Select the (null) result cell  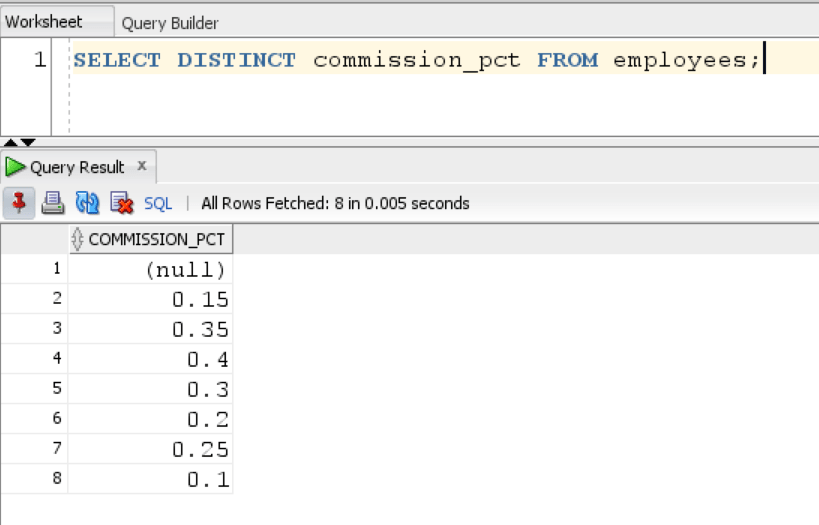tap(185, 269)
